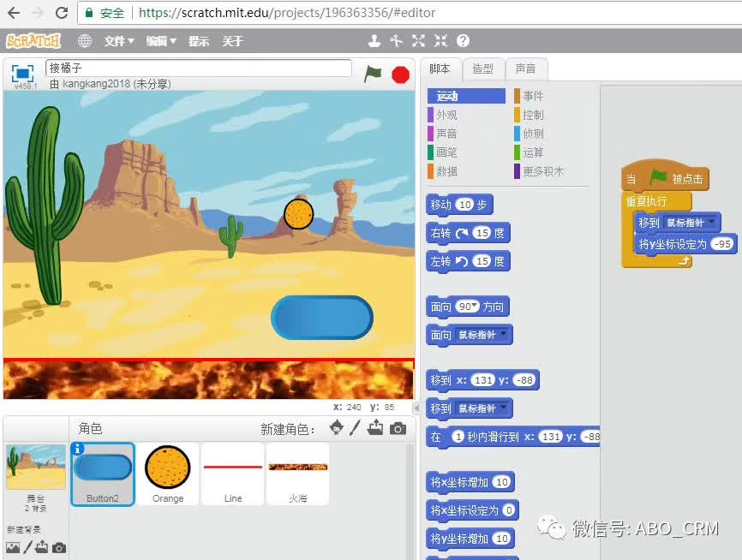Select the scissors delete tool
The height and width of the screenshot is (560, 742).
(x=396, y=41)
